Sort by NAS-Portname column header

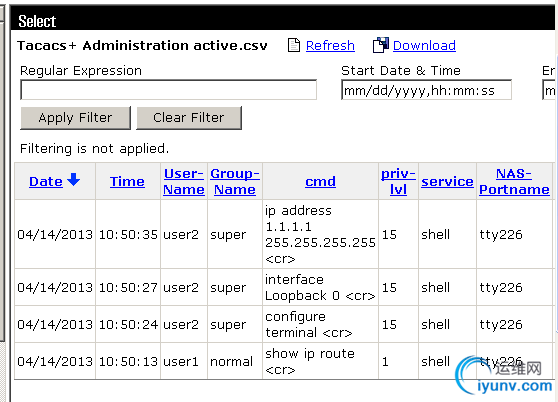514,181
